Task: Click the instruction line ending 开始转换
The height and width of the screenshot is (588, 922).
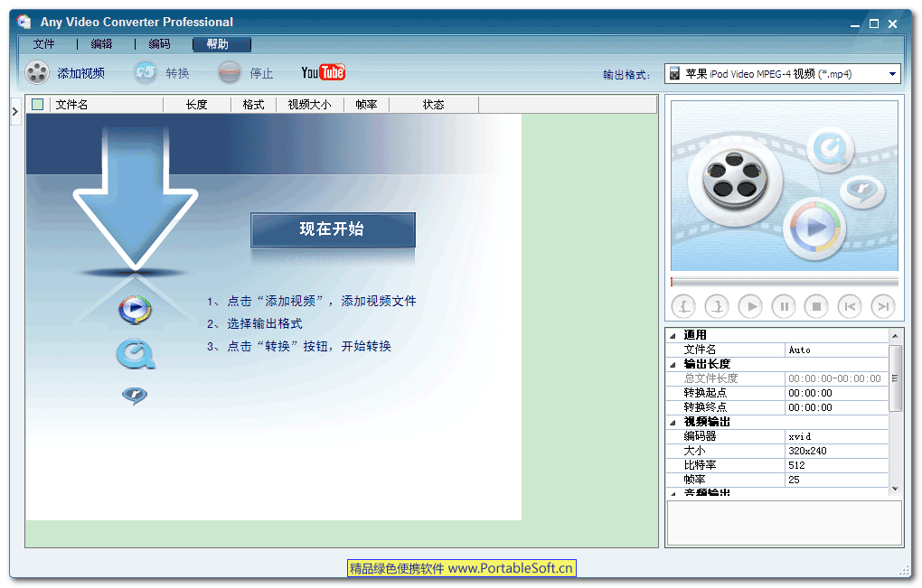Action: pos(299,347)
